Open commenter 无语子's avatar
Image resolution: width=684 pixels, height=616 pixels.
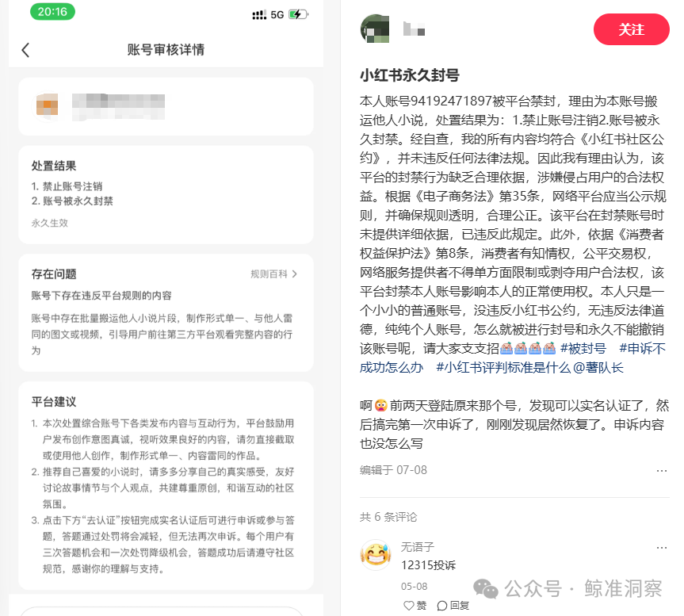(375, 554)
